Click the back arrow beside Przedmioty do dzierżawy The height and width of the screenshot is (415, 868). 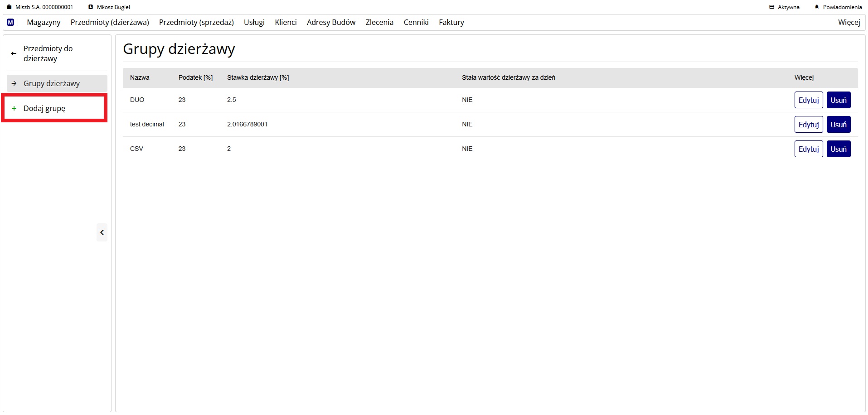[x=14, y=53]
